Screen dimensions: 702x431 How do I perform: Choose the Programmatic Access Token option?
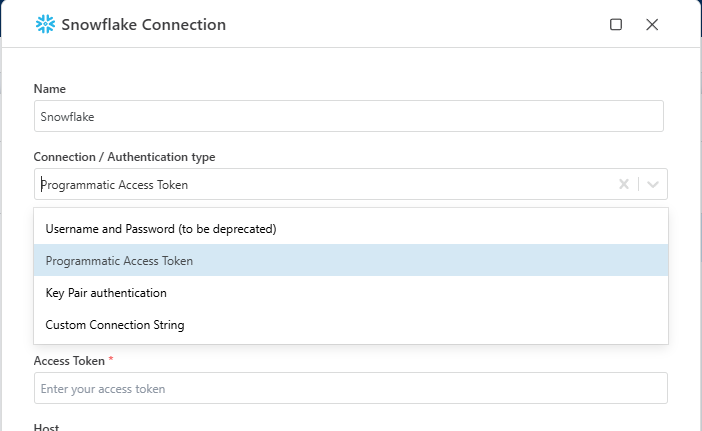[x=120, y=261]
